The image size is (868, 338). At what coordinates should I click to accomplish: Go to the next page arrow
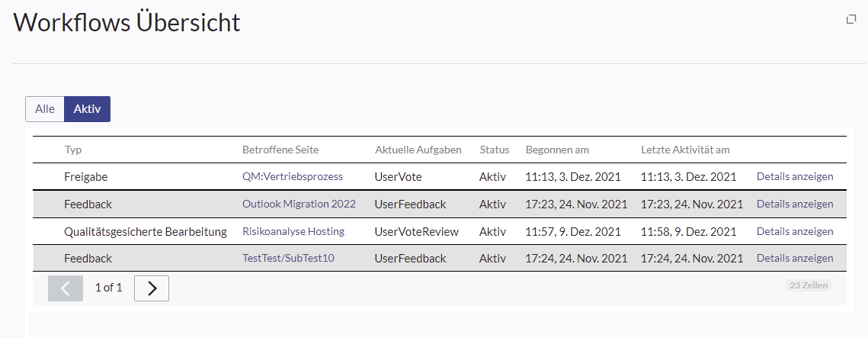(x=152, y=288)
